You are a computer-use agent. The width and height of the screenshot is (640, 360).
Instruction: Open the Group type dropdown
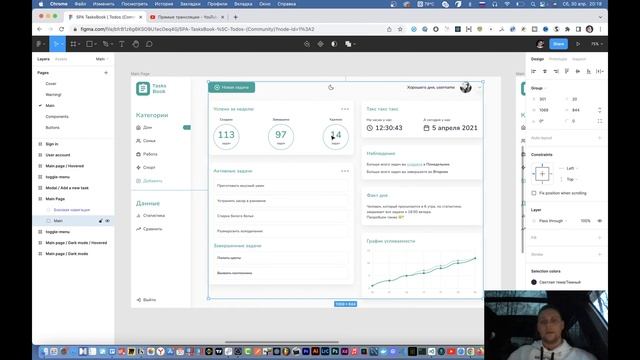point(538,88)
